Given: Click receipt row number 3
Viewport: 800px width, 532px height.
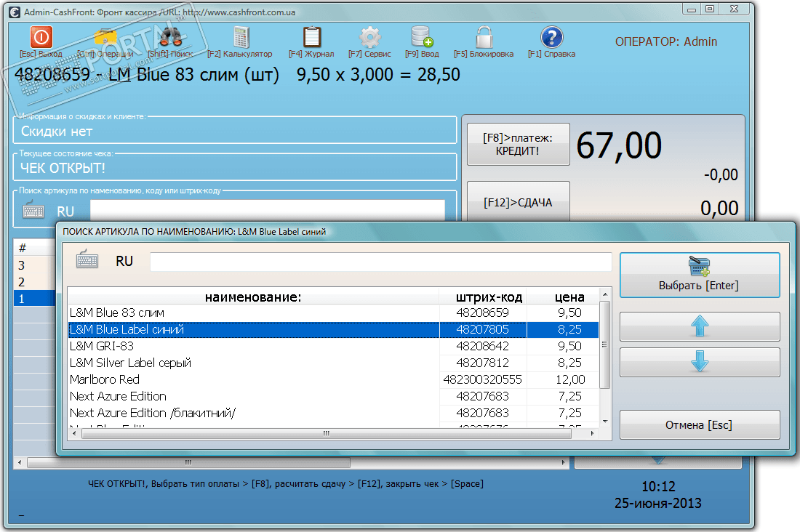Looking at the screenshot, I should [34, 265].
